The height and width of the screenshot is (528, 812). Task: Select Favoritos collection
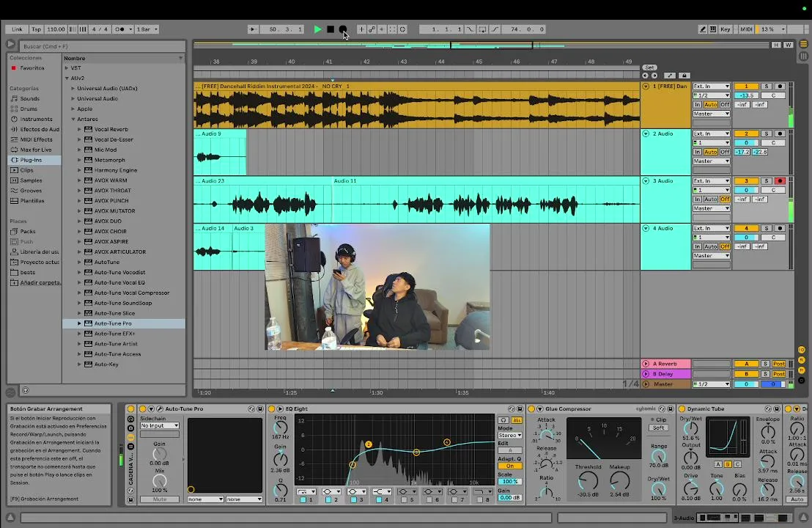click(32, 68)
